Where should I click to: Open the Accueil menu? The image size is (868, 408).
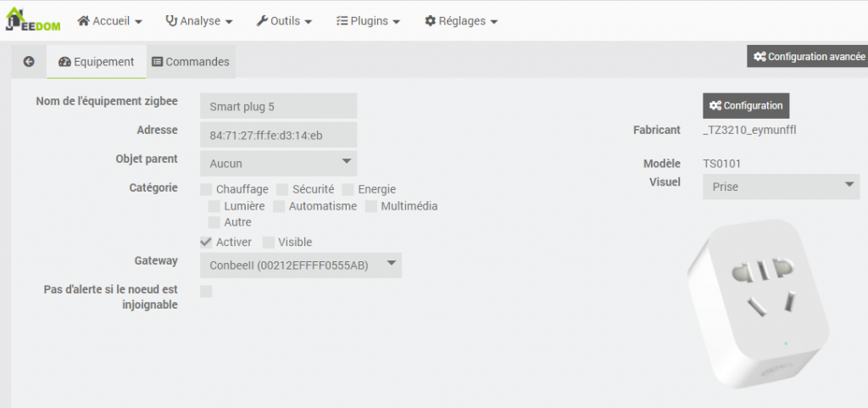[x=110, y=21]
